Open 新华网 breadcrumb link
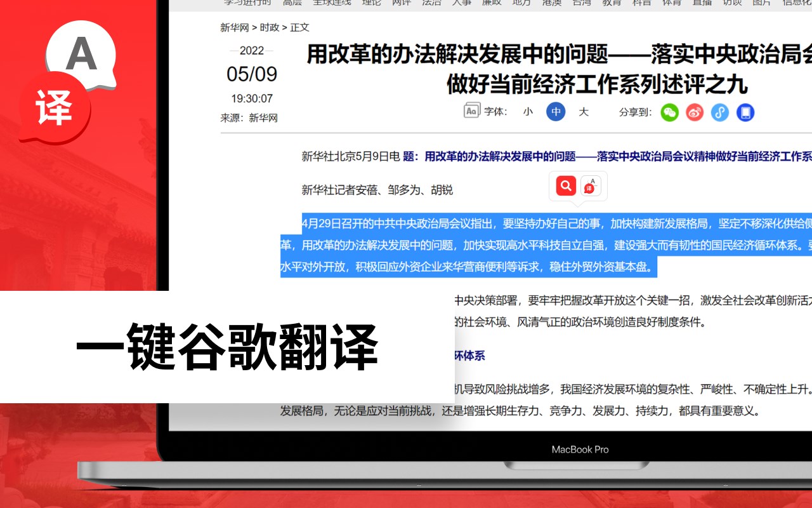The image size is (812, 508). [x=235, y=27]
